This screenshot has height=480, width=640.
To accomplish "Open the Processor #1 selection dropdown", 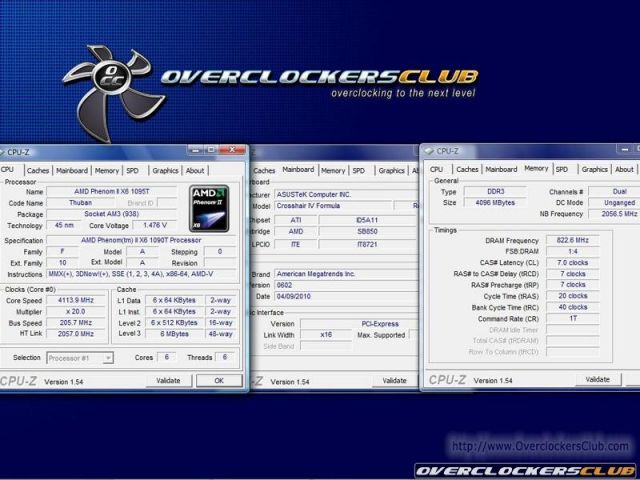I will 80,358.
